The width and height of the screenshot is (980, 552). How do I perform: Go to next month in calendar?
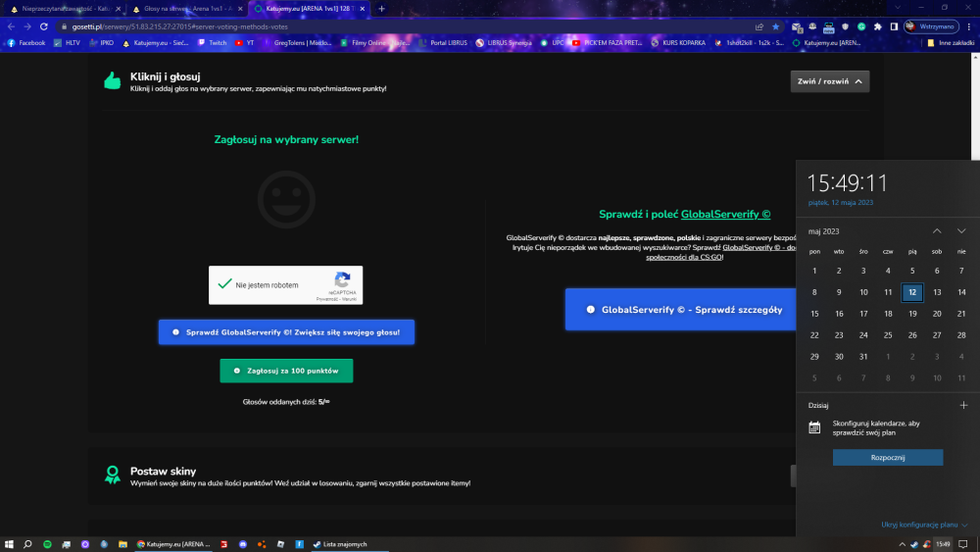coord(961,231)
